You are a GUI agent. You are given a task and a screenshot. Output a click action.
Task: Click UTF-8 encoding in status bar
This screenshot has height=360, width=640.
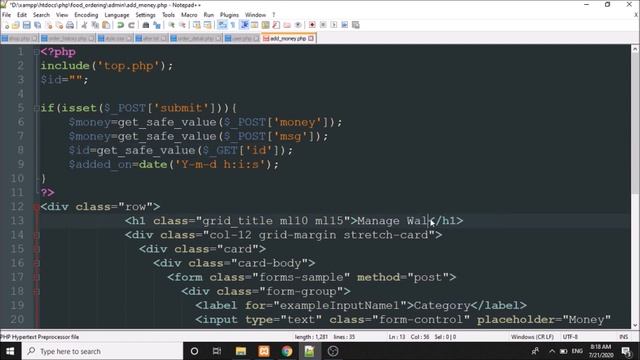(570, 337)
